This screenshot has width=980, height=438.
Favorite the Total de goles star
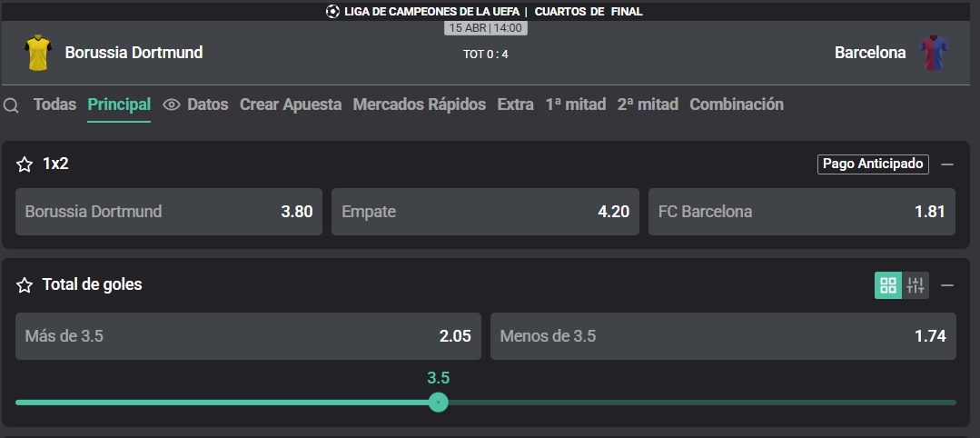[25, 285]
